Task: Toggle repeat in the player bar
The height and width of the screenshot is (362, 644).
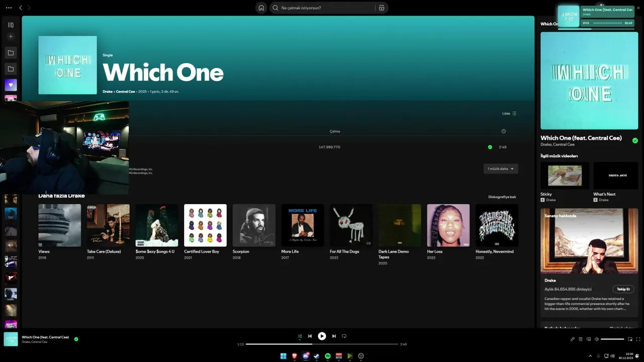Action: (x=344, y=336)
